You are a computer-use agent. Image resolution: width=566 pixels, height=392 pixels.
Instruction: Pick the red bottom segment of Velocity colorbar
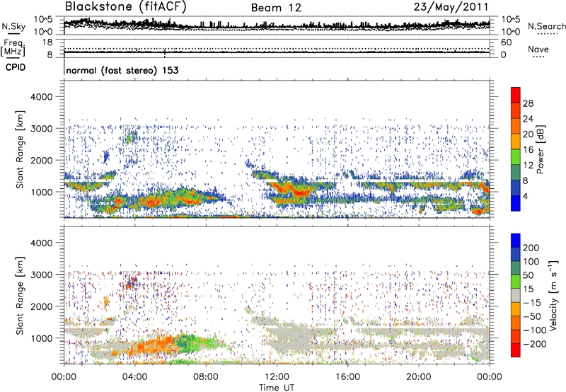[x=516, y=350]
